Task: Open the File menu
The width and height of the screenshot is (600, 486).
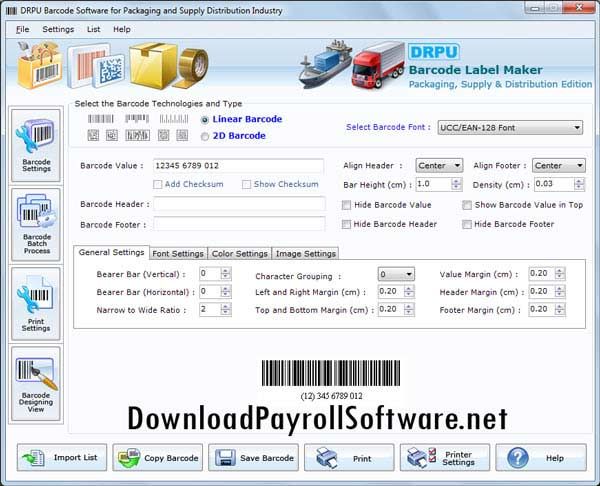Action: coord(23,29)
